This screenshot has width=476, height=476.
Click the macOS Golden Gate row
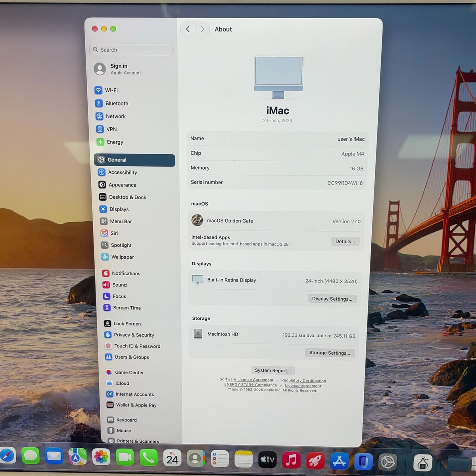[x=276, y=221]
